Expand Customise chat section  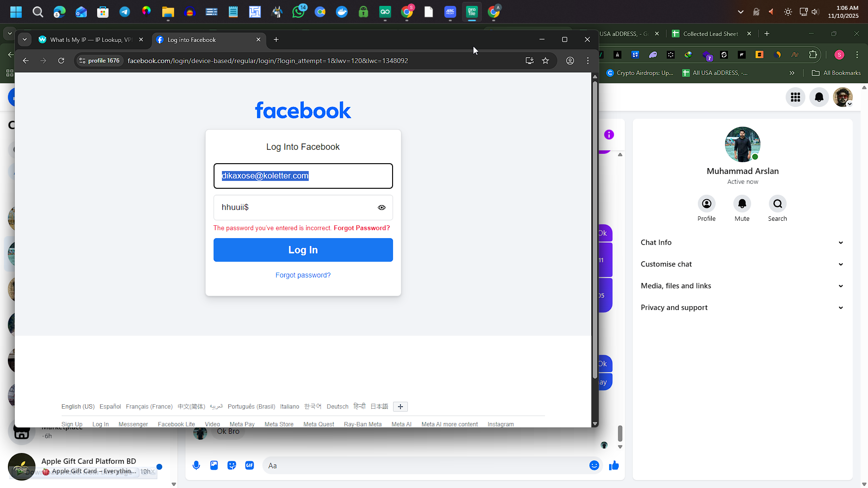coord(742,264)
